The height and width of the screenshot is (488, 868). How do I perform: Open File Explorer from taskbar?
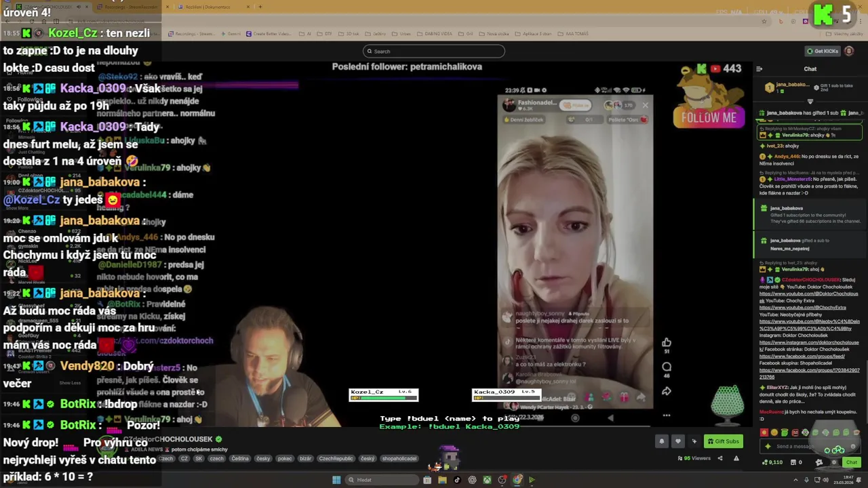pos(442,480)
